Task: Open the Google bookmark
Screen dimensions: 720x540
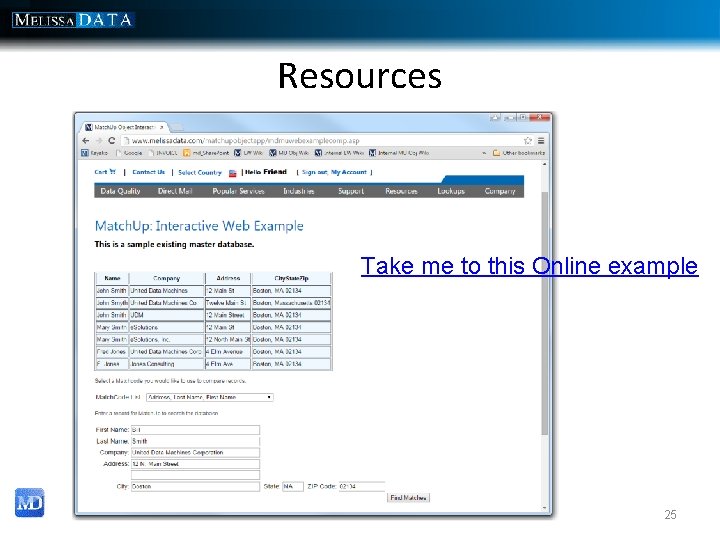Action: point(129,153)
